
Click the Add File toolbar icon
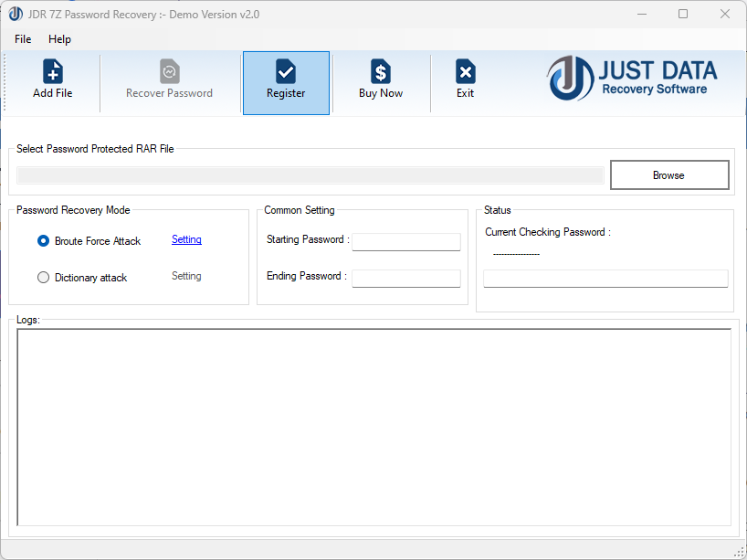pos(52,82)
